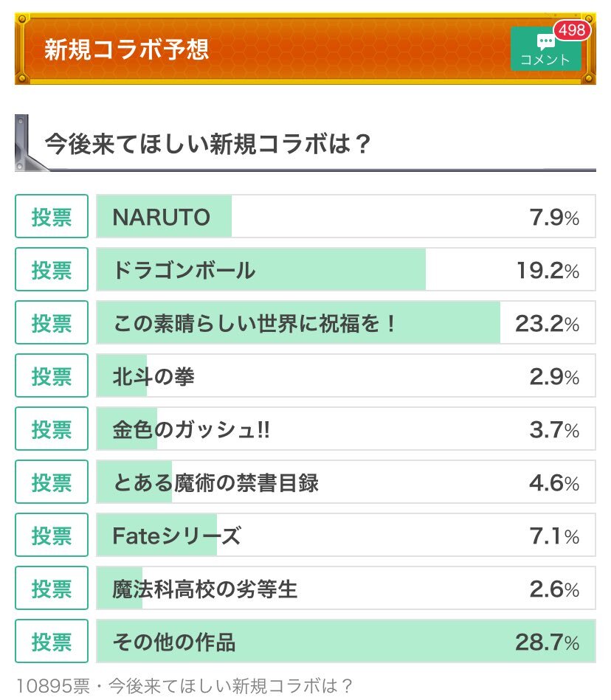The image size is (611, 700).
Task: Vote for ドラゴンボール with its 投票 button
Action: 52,269
